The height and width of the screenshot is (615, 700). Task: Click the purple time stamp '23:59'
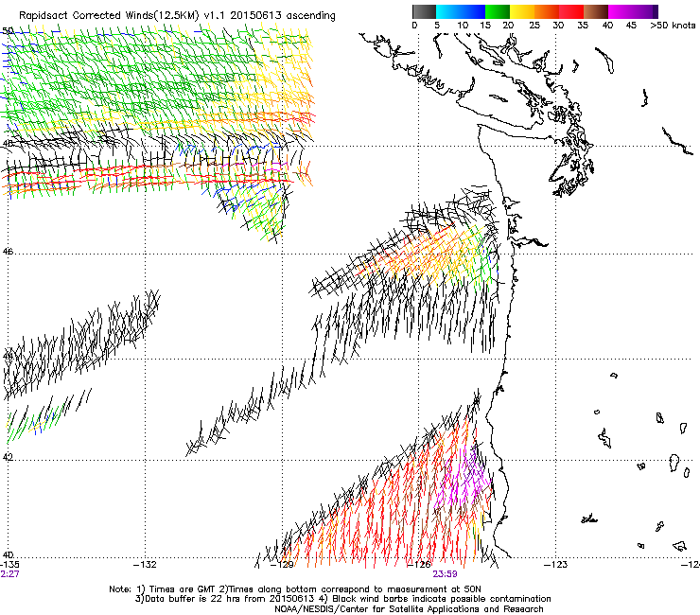point(445,574)
